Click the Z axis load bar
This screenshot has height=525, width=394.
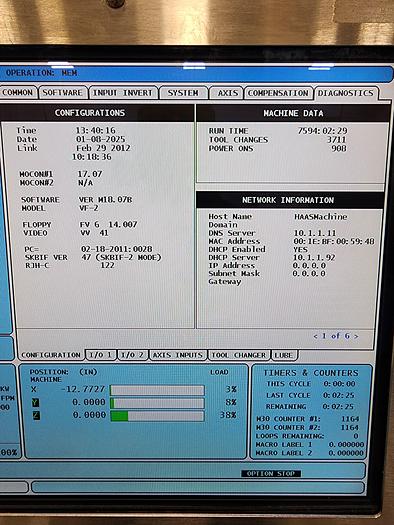[157, 416]
